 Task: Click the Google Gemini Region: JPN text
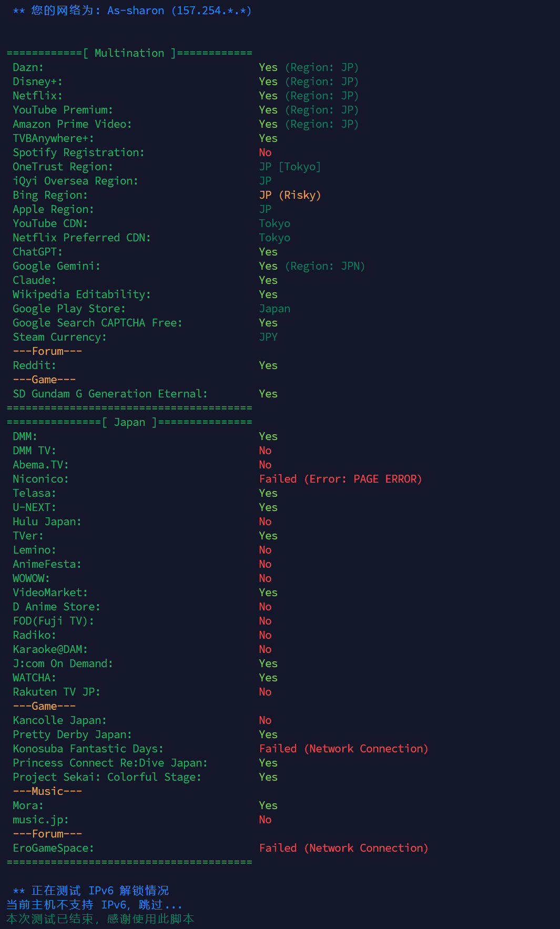(325, 266)
